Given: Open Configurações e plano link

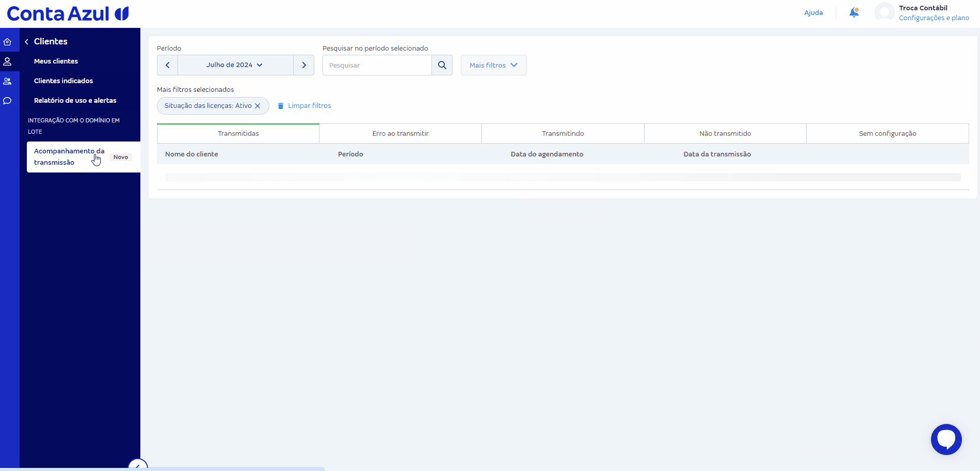Looking at the screenshot, I should click(x=934, y=18).
